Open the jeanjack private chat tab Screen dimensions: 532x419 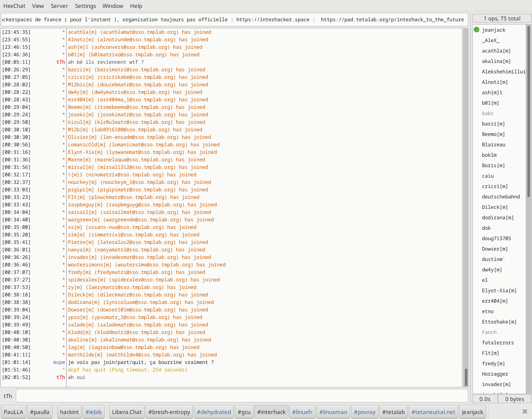pyautogui.click(x=472, y=412)
